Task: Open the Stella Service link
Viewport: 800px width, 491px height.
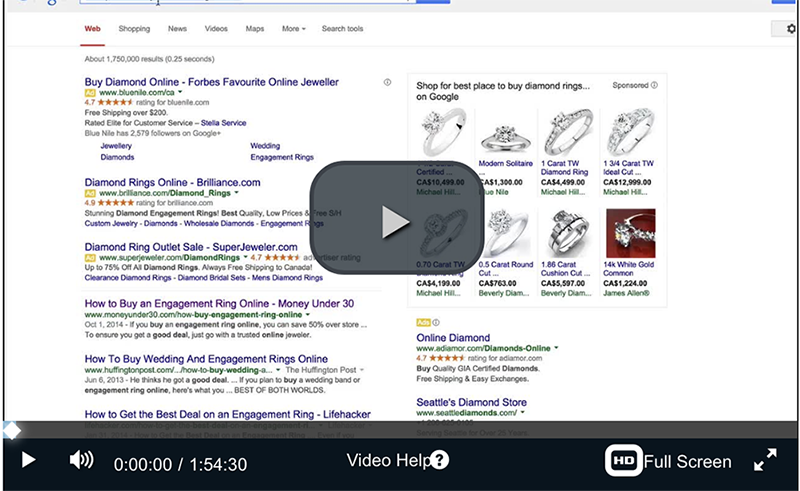Action: coord(223,123)
